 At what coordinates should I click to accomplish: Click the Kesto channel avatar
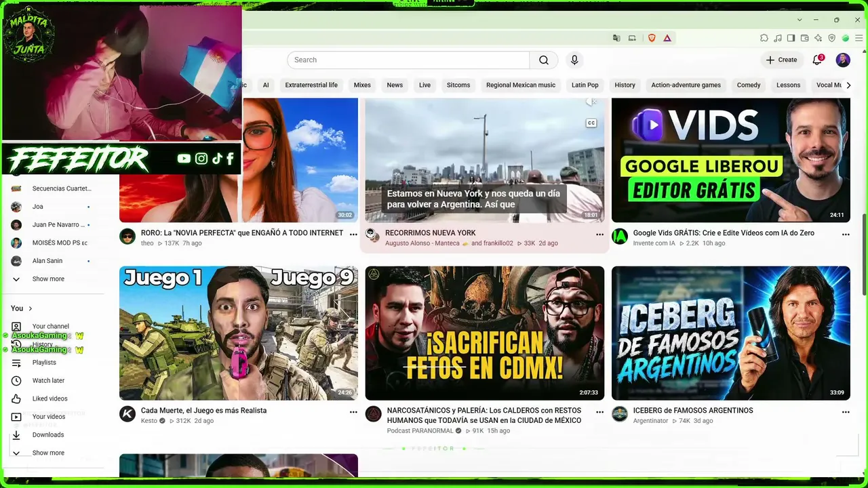(x=127, y=414)
